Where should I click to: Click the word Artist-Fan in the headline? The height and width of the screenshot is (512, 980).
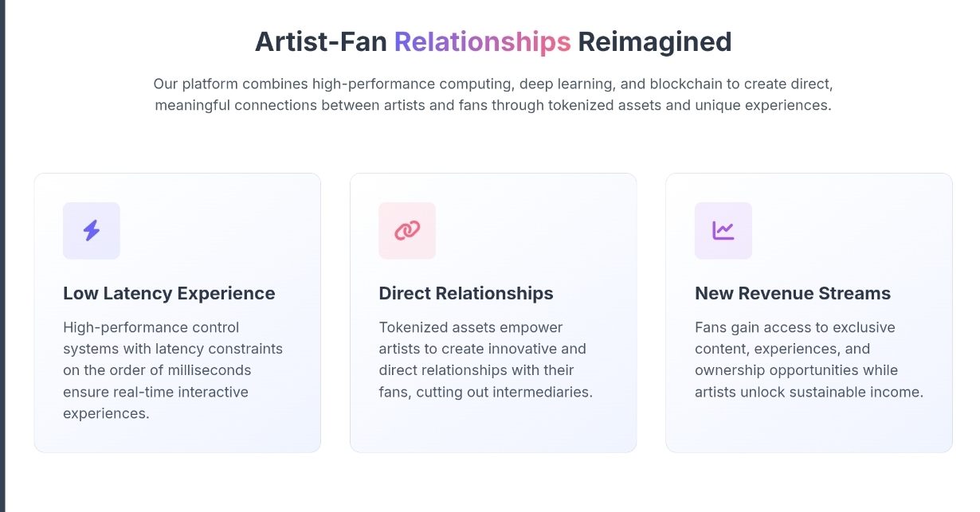coord(321,41)
